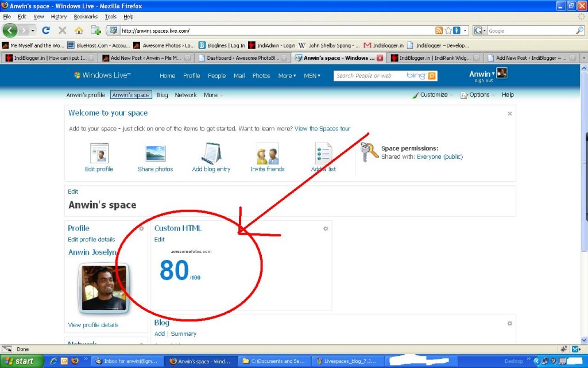Click the Search People or web field
Image resolution: width=588 pixels, height=368 pixels.
click(369, 75)
